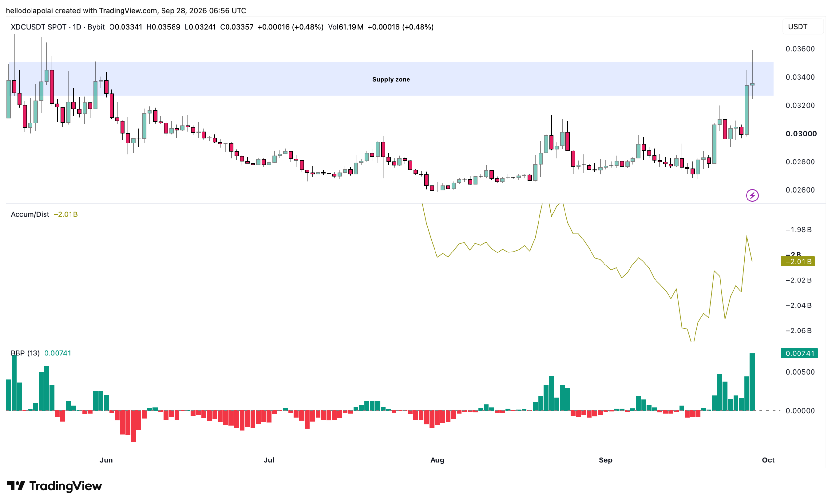This screenshot has width=832, height=504.
Task: Click the XDCUSDT SPOT symbol title
Action: click(38, 27)
